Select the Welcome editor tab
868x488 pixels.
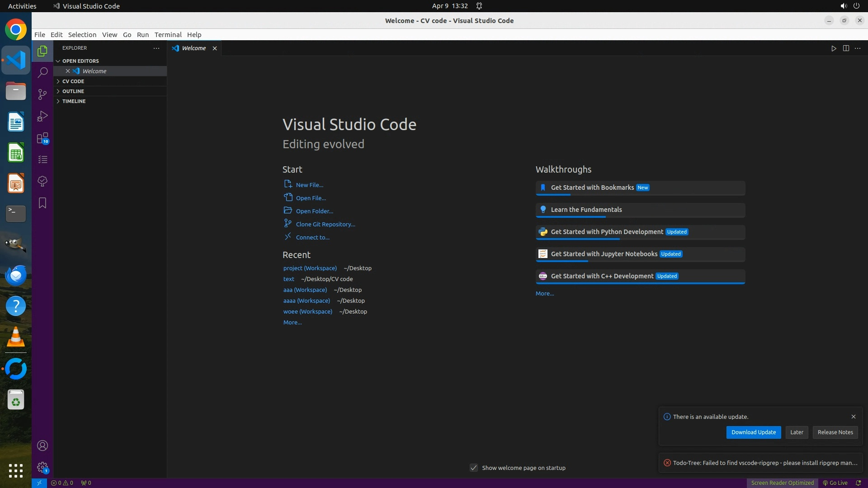coord(193,48)
